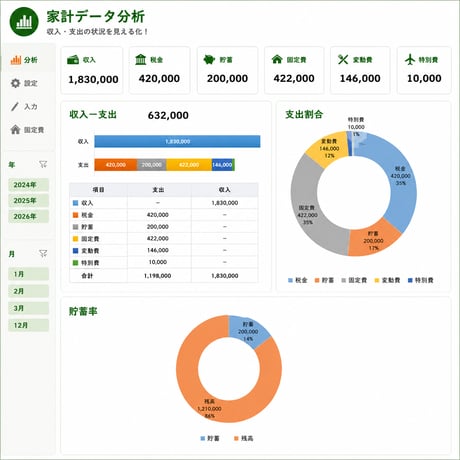Click the 特別費 green color swatch in table
The width and height of the screenshot is (460, 460).
75,263
